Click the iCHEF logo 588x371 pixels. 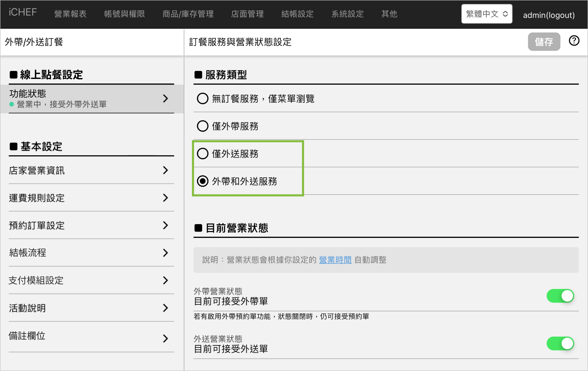point(23,12)
